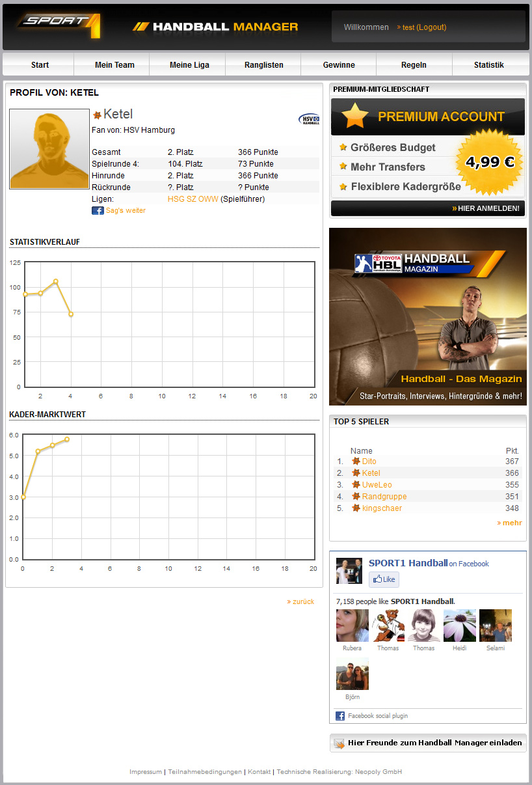Viewport: 532px width, 785px height.
Task: Open the HSG SZ OWW league link
Action: point(193,199)
